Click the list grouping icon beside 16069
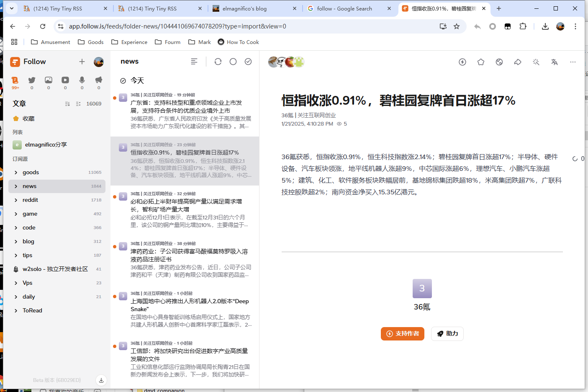Viewport: 588px width, 392px height. point(78,104)
